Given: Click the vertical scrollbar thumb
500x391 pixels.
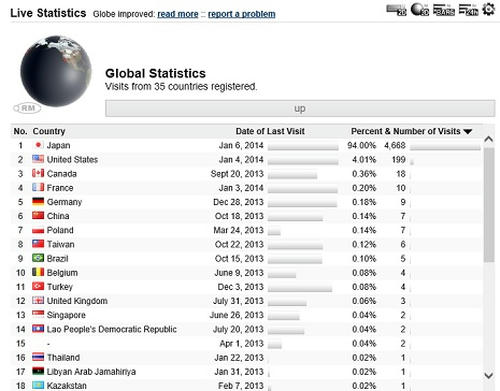Looking at the screenshot, I should tap(489, 205).
